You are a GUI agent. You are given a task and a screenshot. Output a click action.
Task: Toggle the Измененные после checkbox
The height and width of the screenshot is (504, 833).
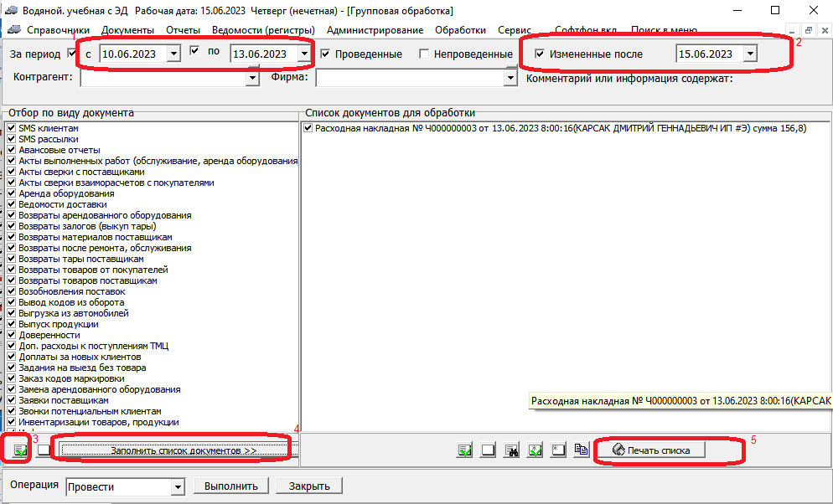(540, 54)
